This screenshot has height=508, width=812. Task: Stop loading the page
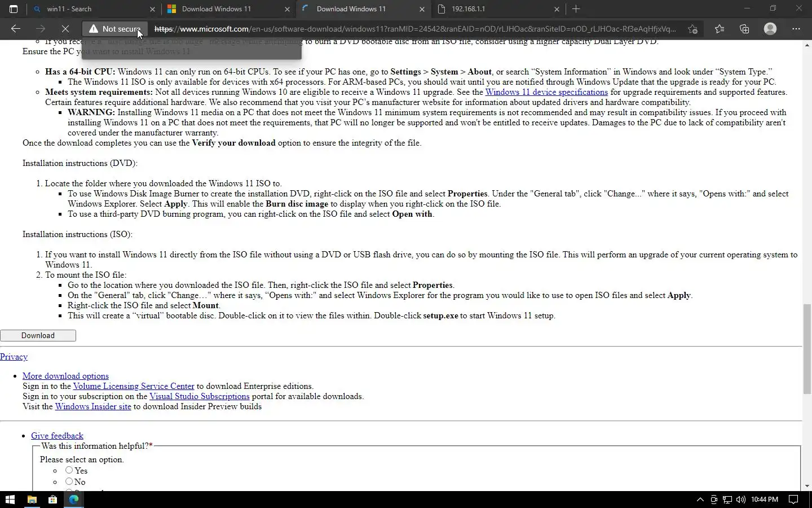click(x=65, y=29)
